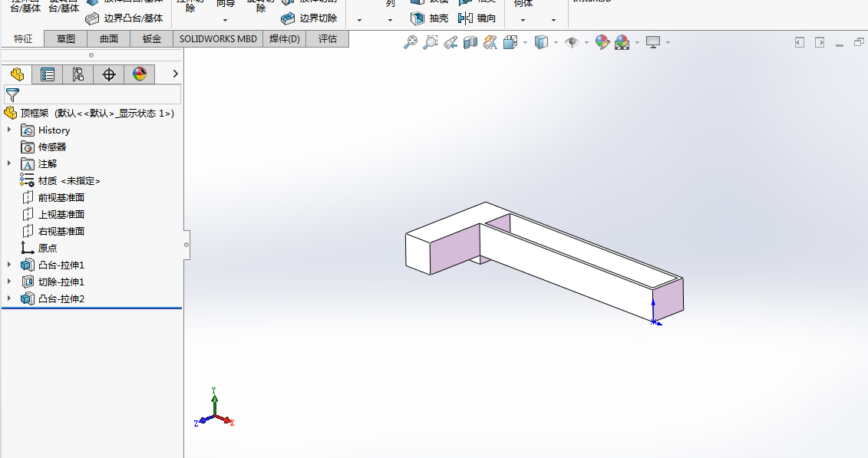Expand more manager tabs chevron
868x458 pixels.
coord(176,74)
